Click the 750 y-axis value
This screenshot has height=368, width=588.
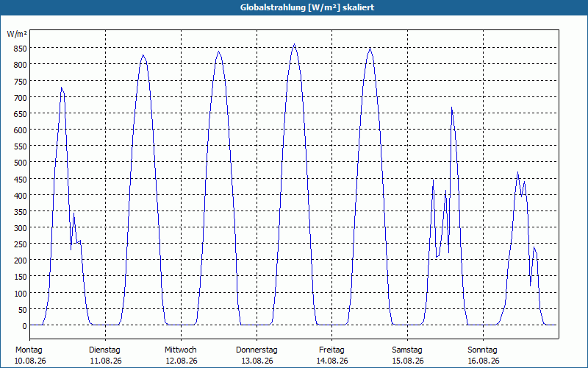pyautogui.click(x=21, y=81)
